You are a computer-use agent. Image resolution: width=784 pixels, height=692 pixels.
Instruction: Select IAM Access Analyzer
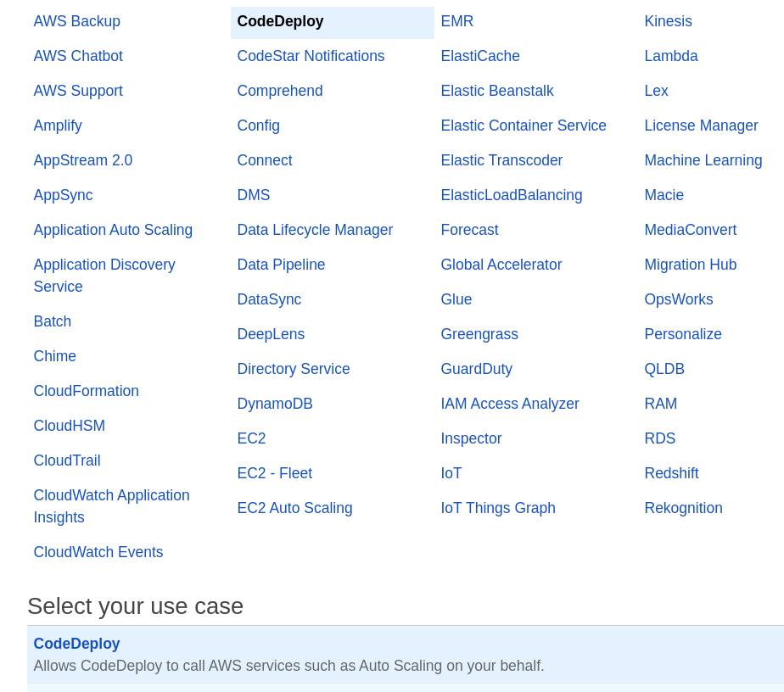tap(509, 404)
